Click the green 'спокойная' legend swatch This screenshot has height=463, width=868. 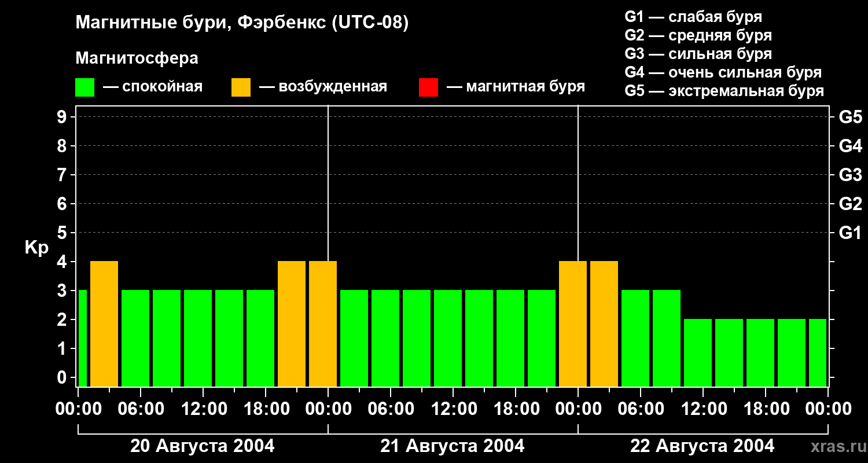(x=84, y=87)
